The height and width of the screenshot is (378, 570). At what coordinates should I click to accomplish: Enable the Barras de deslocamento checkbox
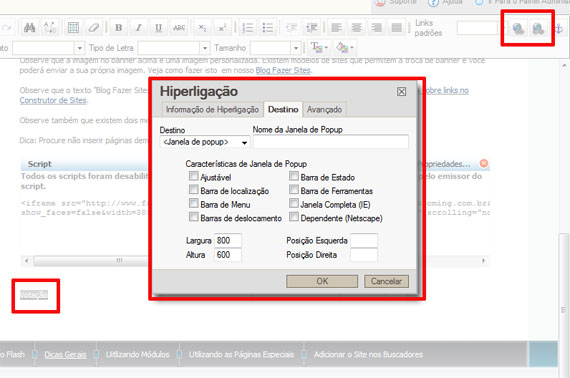click(x=194, y=217)
